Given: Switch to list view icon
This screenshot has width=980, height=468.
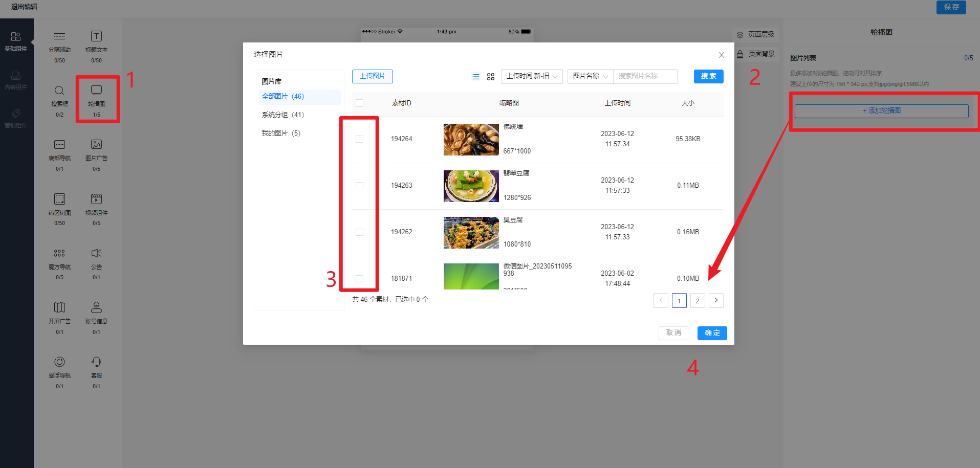Looking at the screenshot, I should point(475,77).
